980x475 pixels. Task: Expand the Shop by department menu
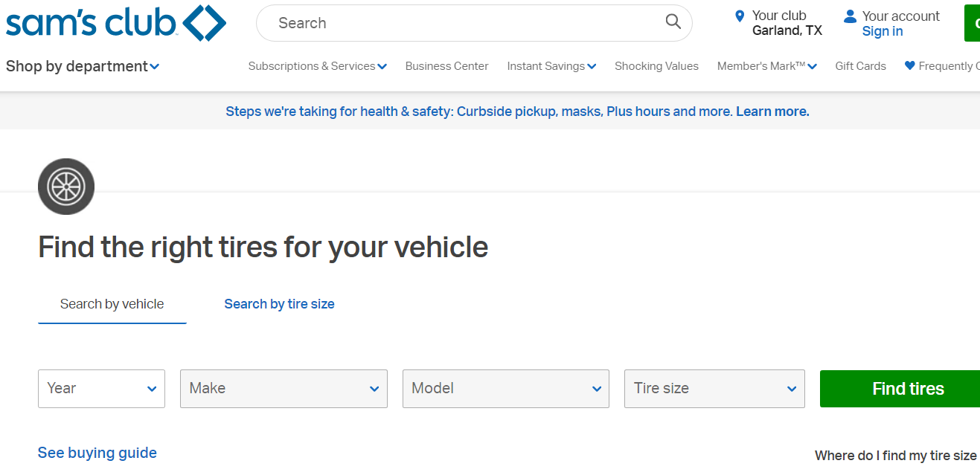coord(83,66)
